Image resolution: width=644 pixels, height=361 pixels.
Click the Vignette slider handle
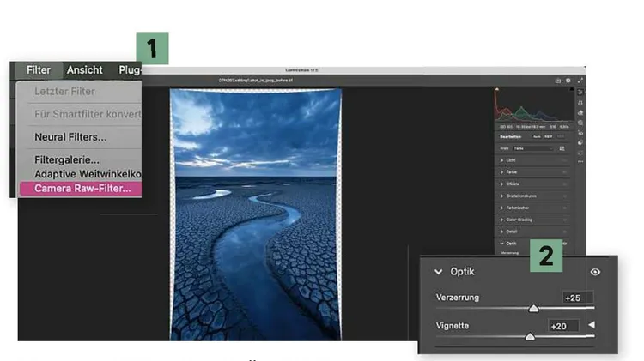pyautogui.click(x=529, y=337)
